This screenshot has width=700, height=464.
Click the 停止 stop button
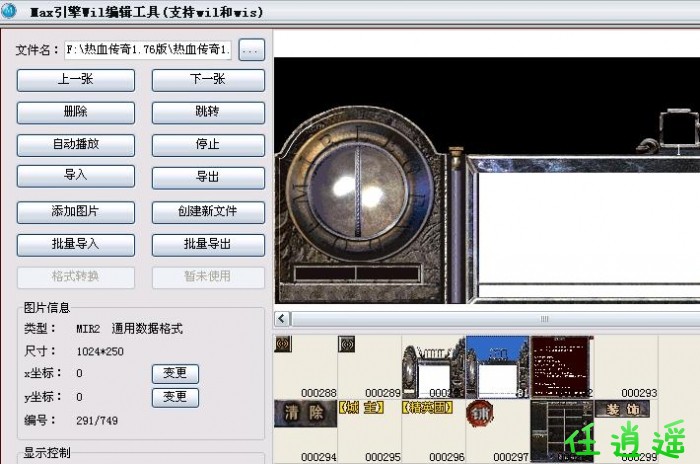pos(208,145)
